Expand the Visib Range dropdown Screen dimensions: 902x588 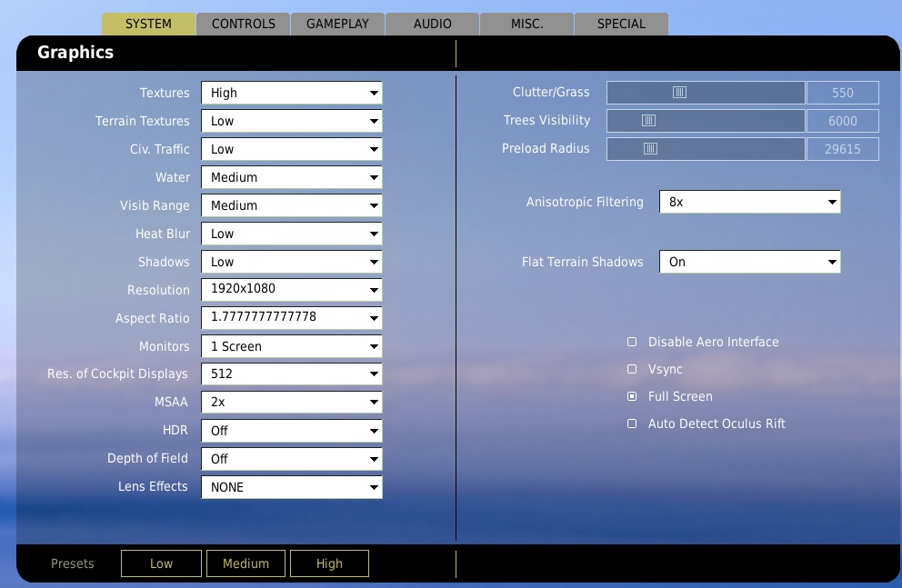(292, 205)
